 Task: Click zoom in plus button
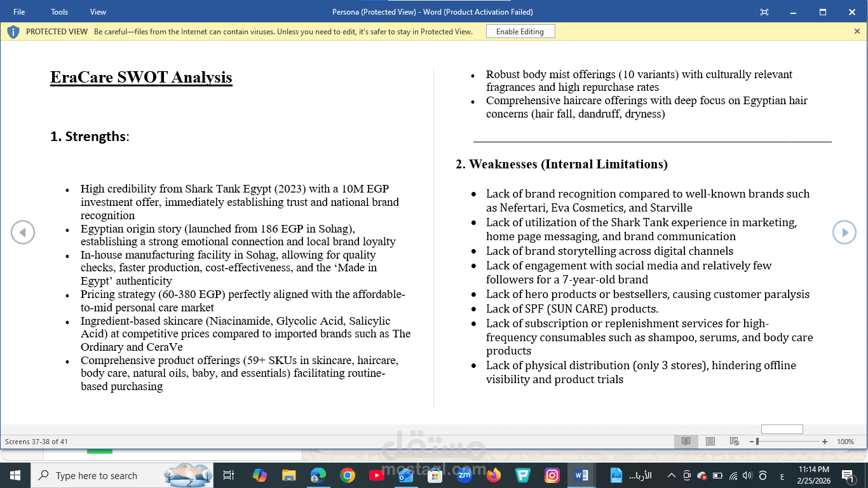click(825, 442)
